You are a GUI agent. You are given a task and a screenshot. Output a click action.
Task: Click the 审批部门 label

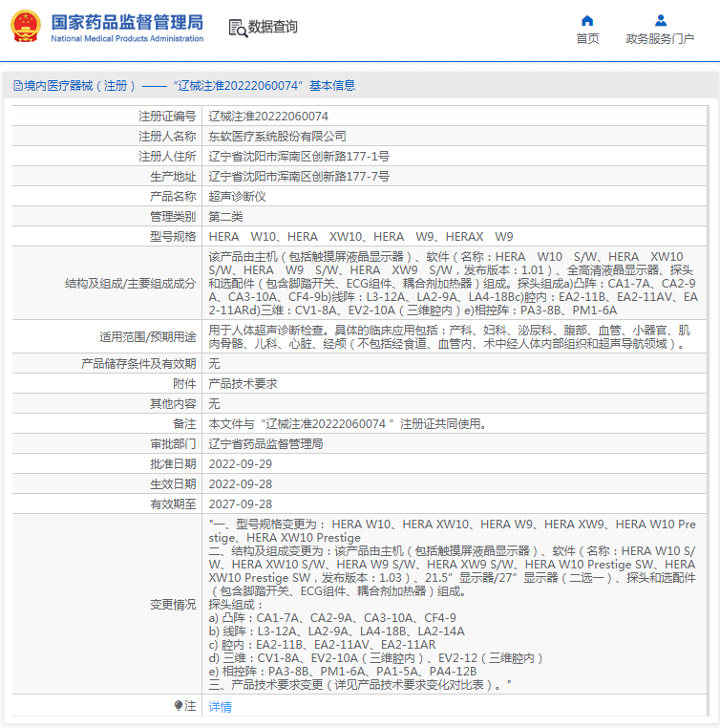(x=173, y=443)
